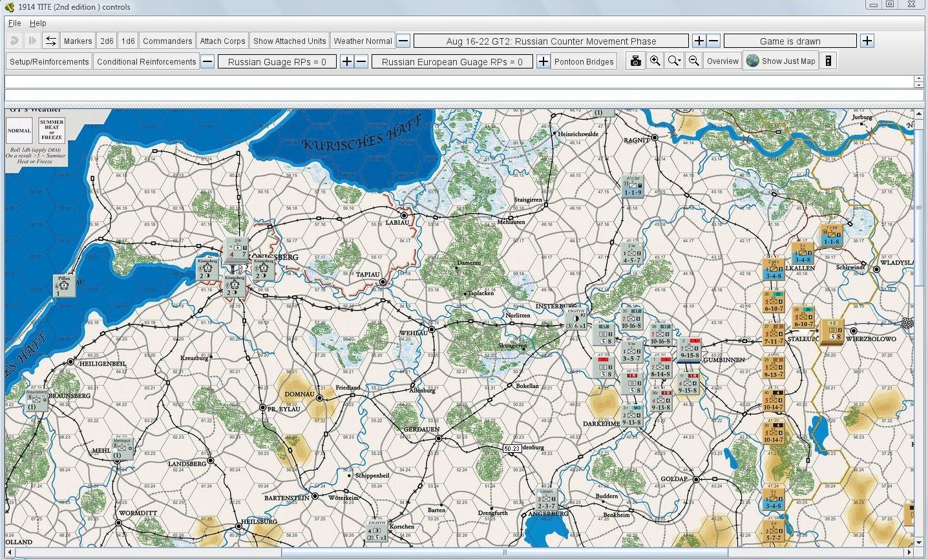
Task: Select the Eighth Army marker near Korschen
Action: (x=377, y=531)
